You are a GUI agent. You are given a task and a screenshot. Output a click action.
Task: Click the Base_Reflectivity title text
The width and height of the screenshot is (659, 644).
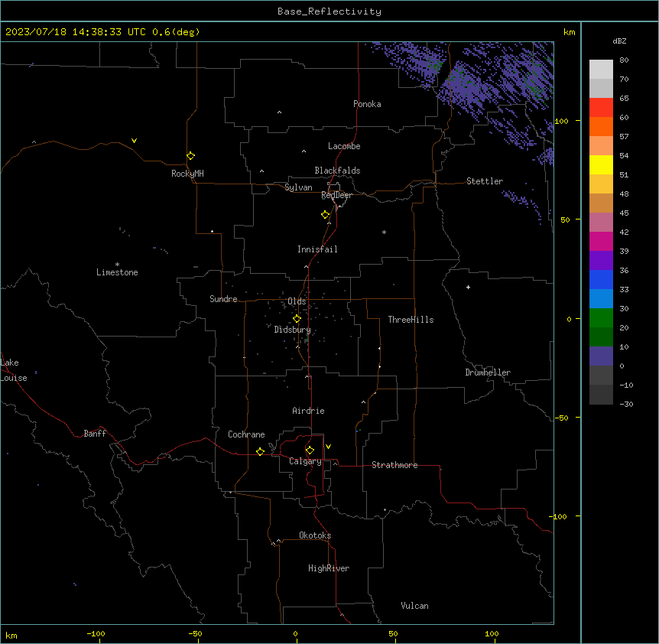329,11
